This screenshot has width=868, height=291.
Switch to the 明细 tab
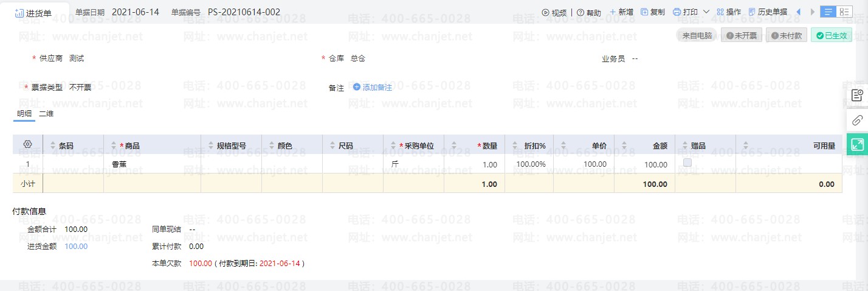coord(24,113)
